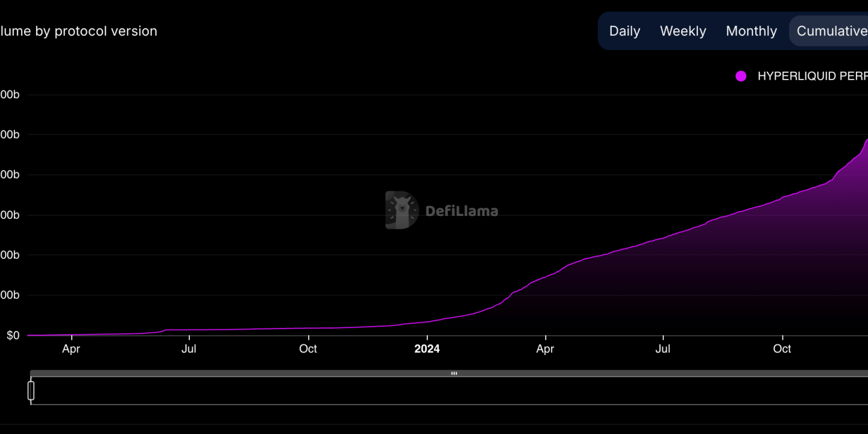Grab the left handle of range slider
The height and width of the screenshot is (434, 868).
[31, 391]
